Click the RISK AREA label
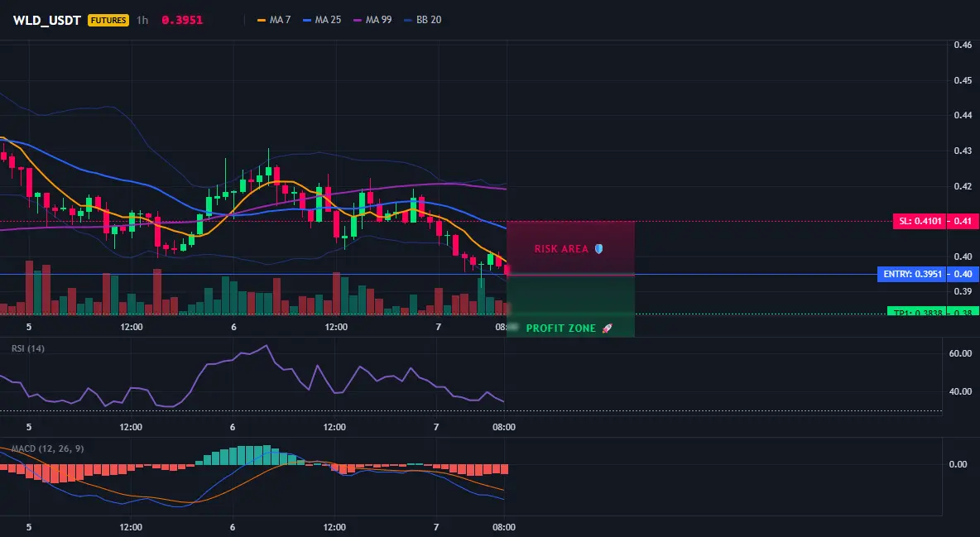 561,249
